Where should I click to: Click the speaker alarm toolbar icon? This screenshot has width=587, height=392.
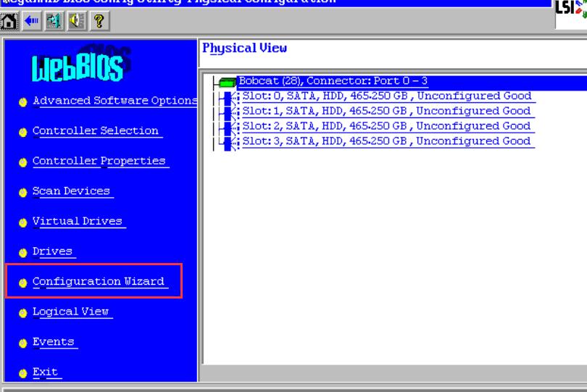(76, 21)
